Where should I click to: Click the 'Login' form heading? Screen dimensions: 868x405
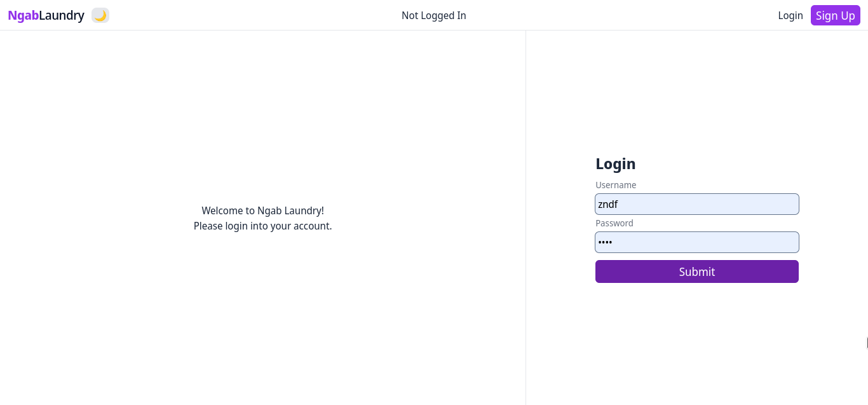pyautogui.click(x=615, y=163)
